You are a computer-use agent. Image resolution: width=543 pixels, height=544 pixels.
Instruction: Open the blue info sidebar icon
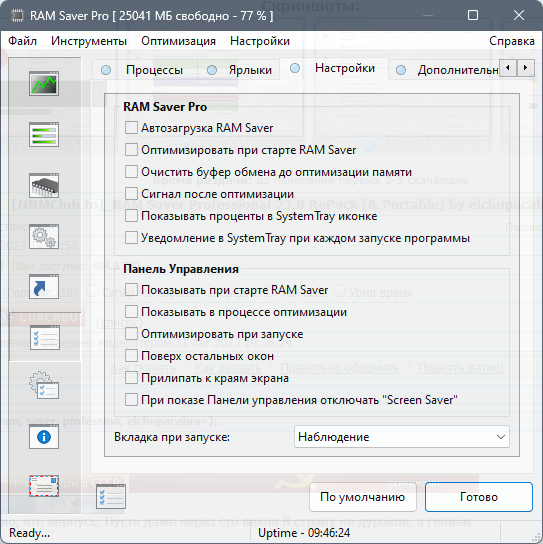pyautogui.click(x=44, y=437)
